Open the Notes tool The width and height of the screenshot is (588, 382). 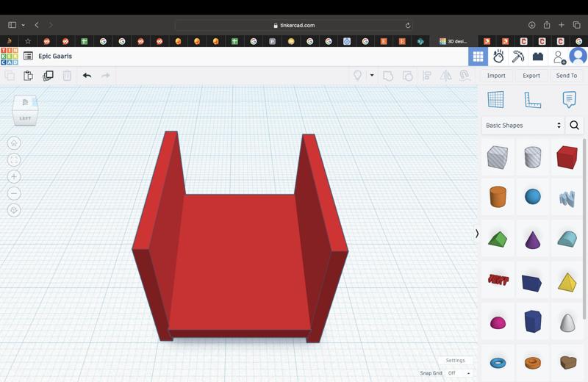coord(569,100)
